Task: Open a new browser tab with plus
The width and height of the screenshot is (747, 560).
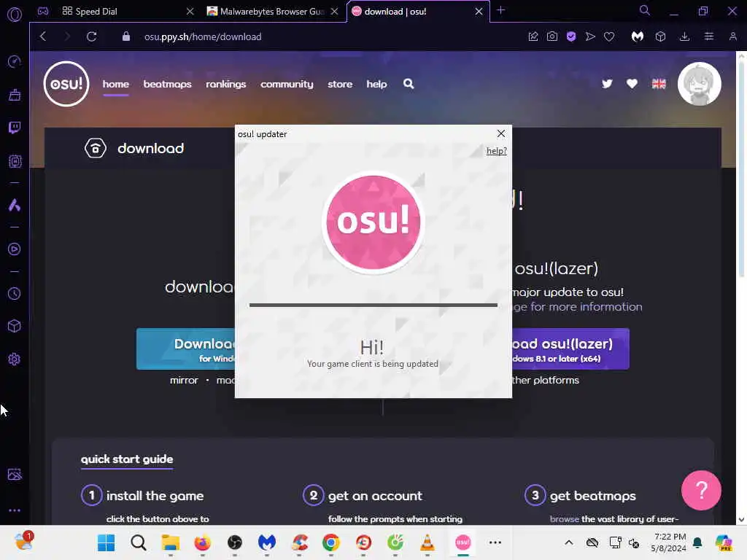Action: (500, 10)
